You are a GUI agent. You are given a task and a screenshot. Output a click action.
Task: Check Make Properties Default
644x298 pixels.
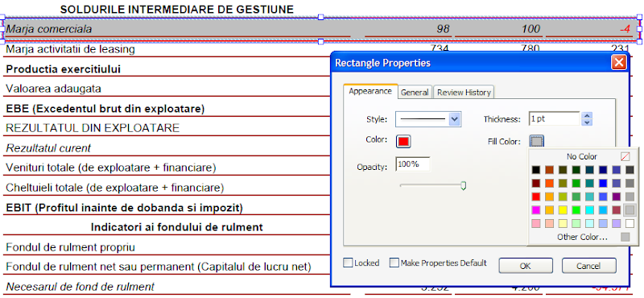(x=394, y=263)
